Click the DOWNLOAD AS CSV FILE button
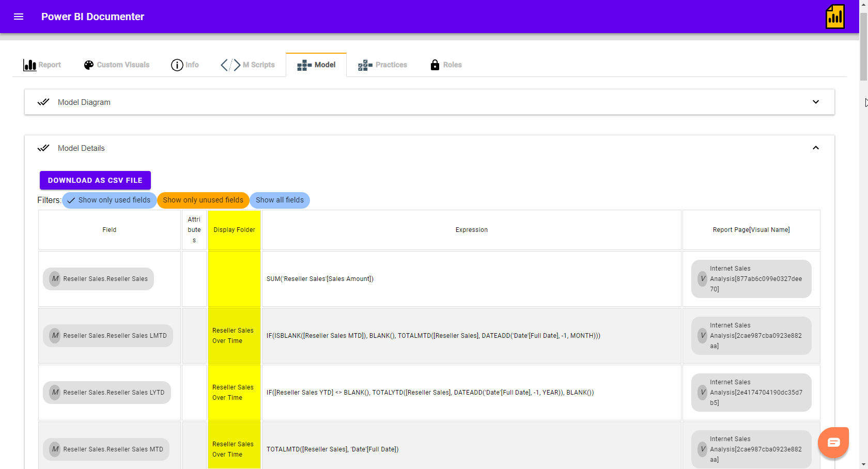The width and height of the screenshot is (868, 469). (95, 180)
